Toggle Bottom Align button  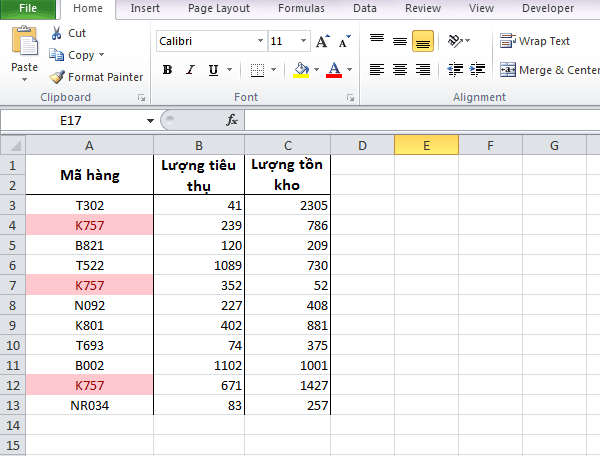click(x=423, y=41)
